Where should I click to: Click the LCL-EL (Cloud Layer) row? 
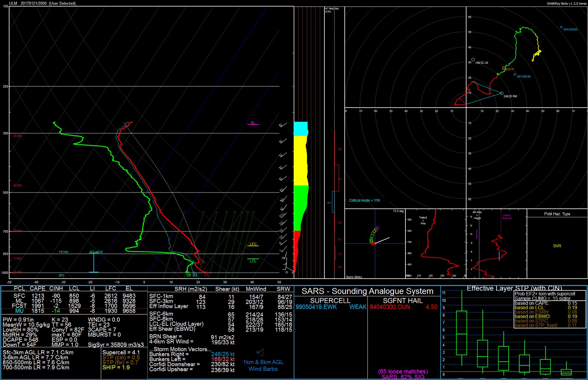[x=220, y=324]
